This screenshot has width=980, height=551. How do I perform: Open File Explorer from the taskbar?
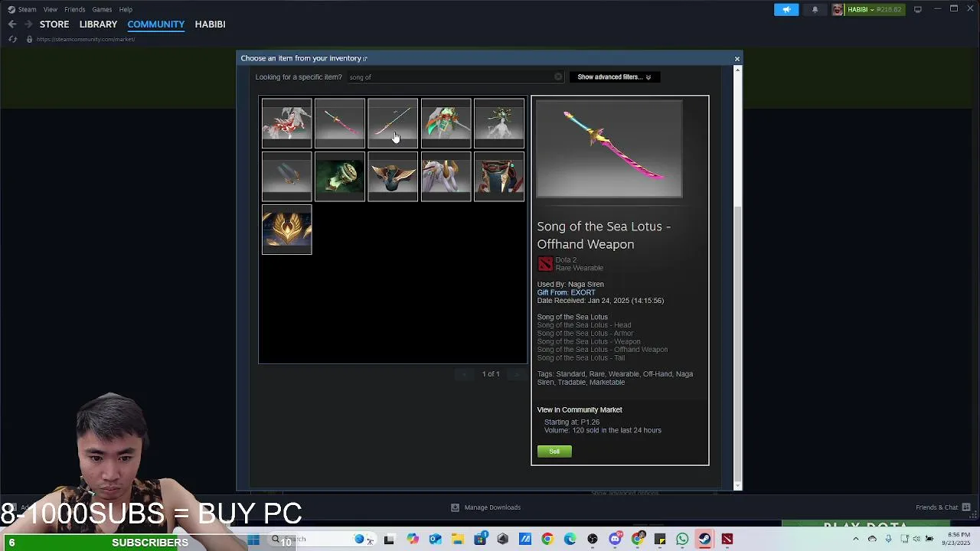[457, 540]
